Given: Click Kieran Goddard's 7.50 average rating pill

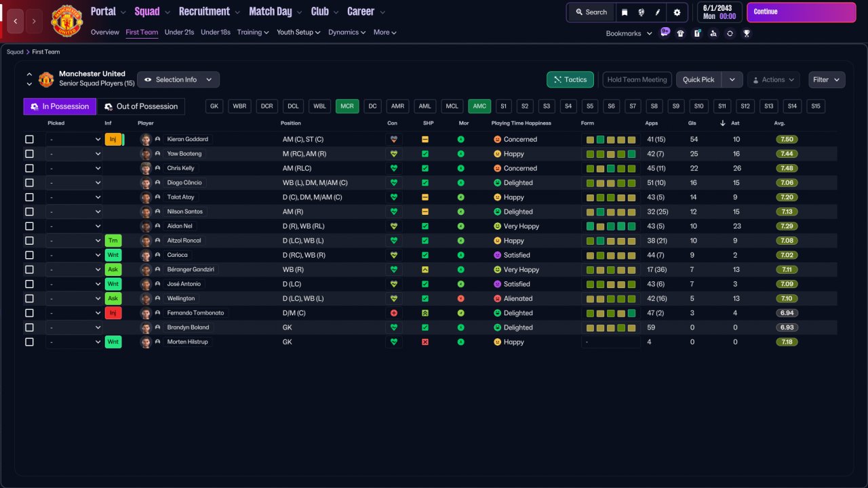Looking at the screenshot, I should point(787,140).
